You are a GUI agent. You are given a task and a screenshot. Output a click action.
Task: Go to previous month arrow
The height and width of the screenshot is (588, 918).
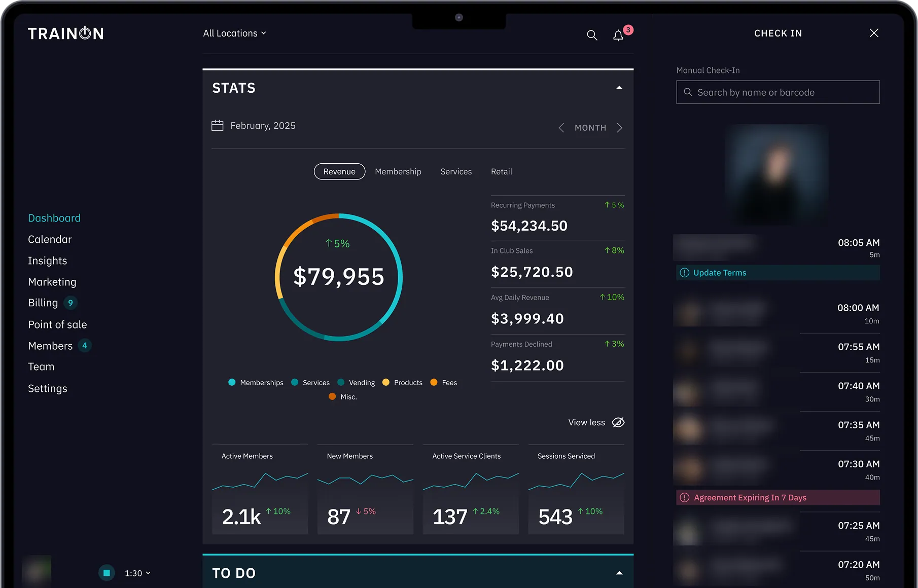561,128
